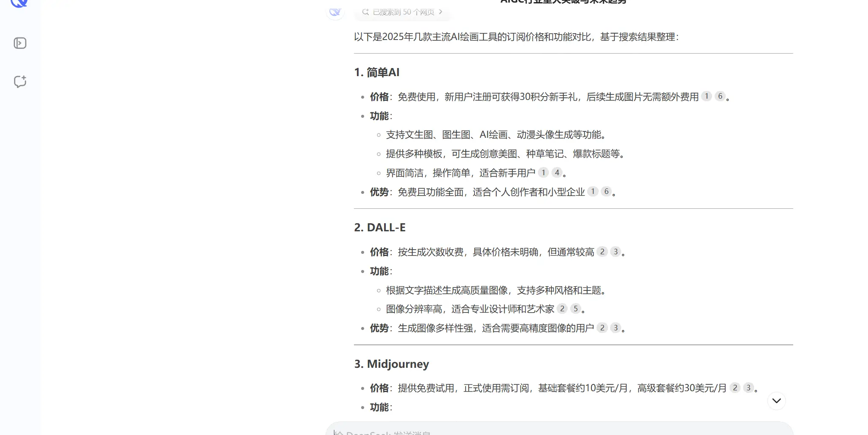Expand the 已搜索到 50 个网页 search results
The image size is (868, 435).
402,12
